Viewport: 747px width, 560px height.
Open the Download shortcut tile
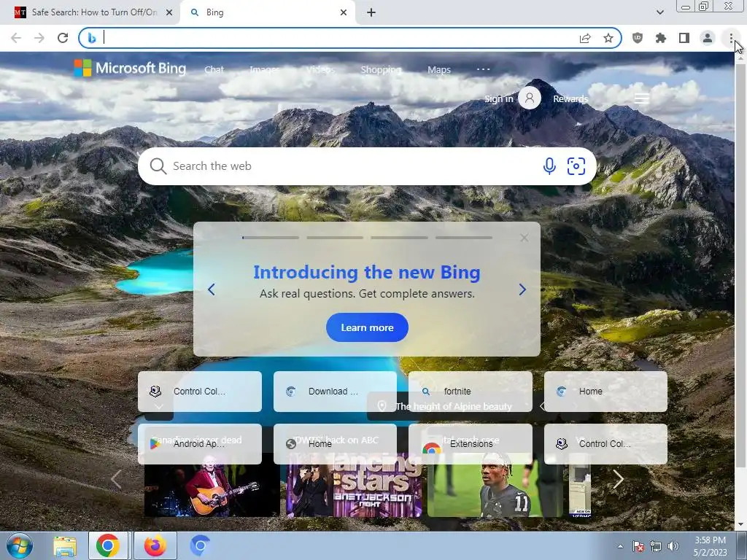tap(335, 392)
